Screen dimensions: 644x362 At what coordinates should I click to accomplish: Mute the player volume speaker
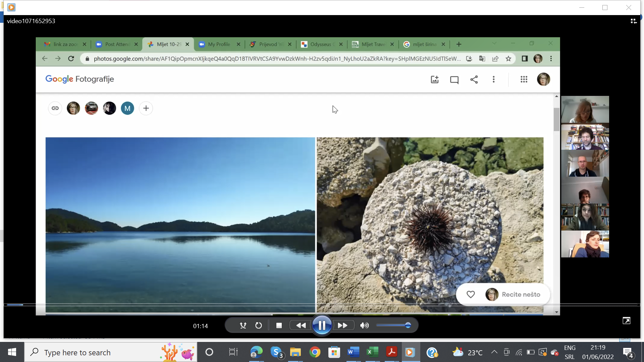pos(364,325)
